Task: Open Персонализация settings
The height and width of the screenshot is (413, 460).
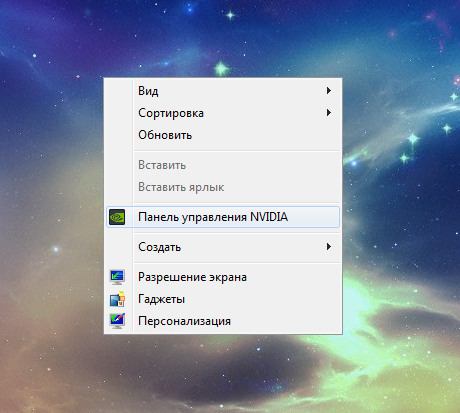Action: 223,321
